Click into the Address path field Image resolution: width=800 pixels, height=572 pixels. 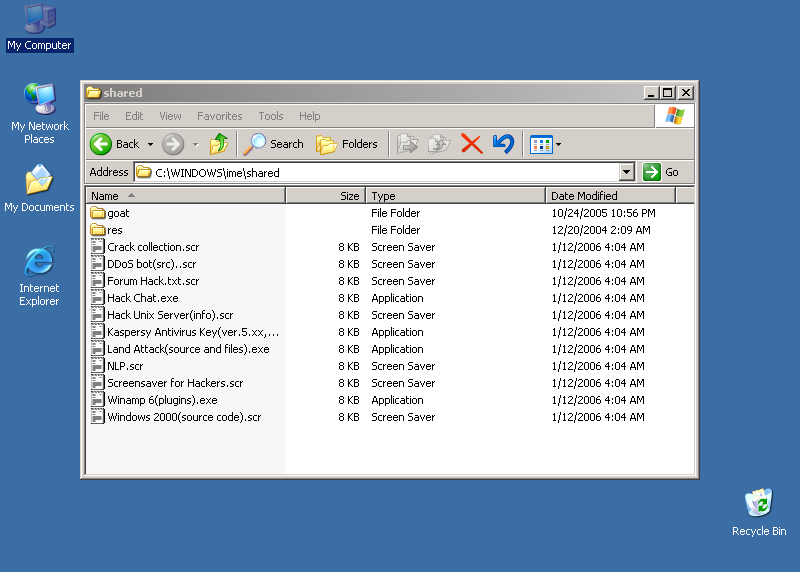click(x=378, y=172)
